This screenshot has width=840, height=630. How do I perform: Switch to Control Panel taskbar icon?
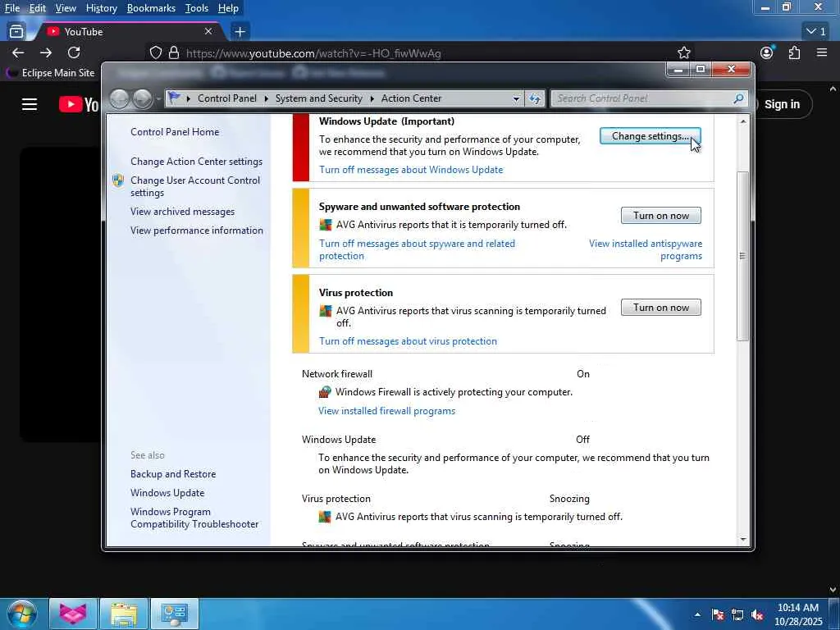[175, 614]
